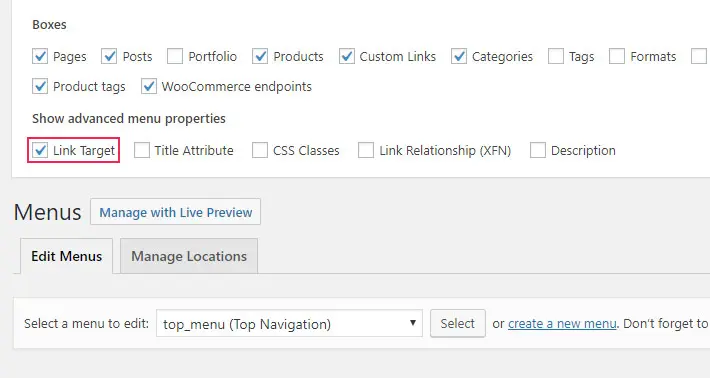This screenshot has width=710, height=378.
Task: Toggle the Categories checkbox
Action: click(459, 56)
